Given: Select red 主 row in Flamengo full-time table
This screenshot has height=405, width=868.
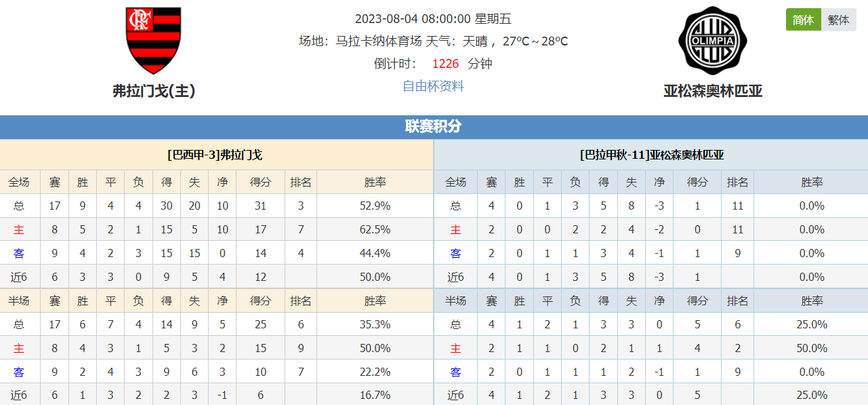Looking at the screenshot, I should (216, 229).
